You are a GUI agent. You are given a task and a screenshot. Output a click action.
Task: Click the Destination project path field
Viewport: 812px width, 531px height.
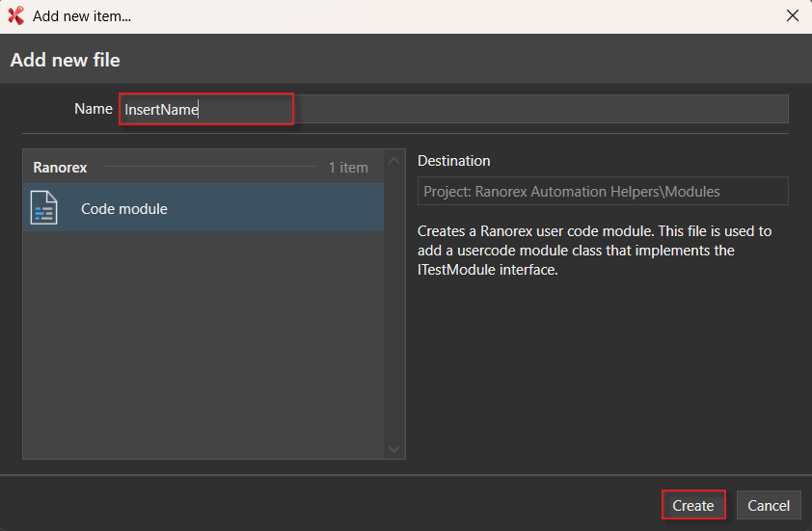tap(603, 192)
